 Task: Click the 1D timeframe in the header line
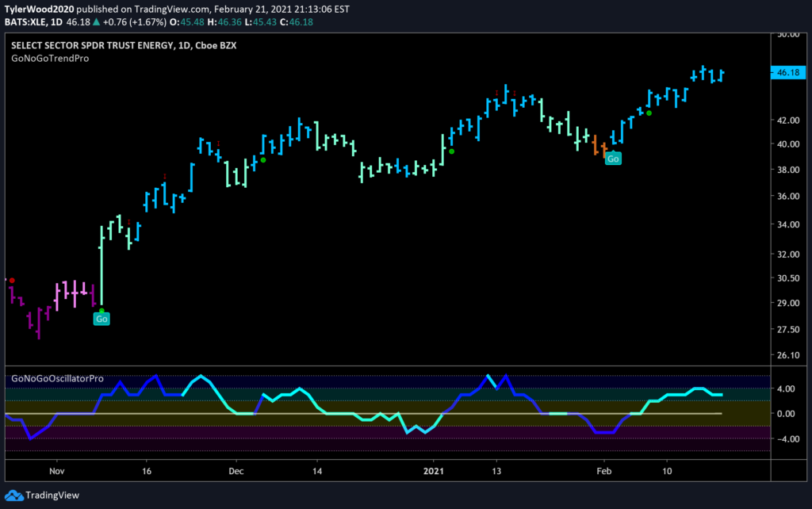click(56, 22)
